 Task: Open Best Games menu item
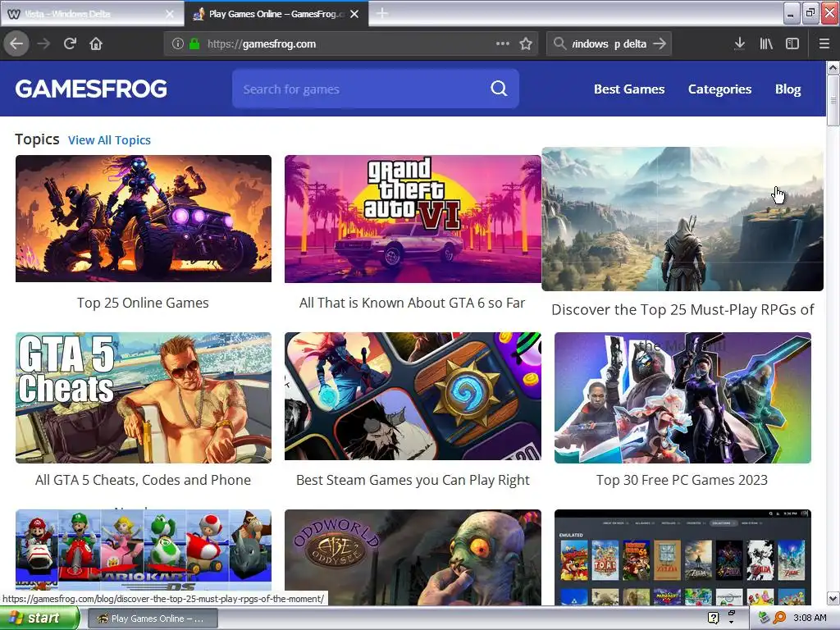[x=629, y=89]
